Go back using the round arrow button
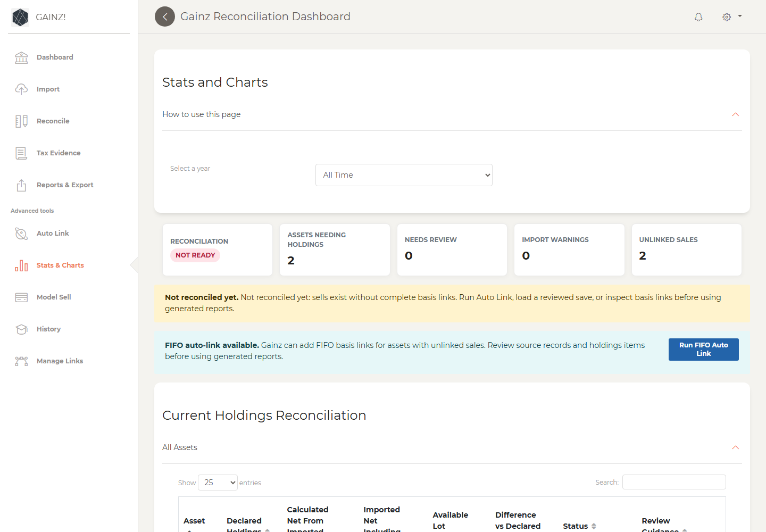Viewport: 766px width, 532px height. (165, 16)
